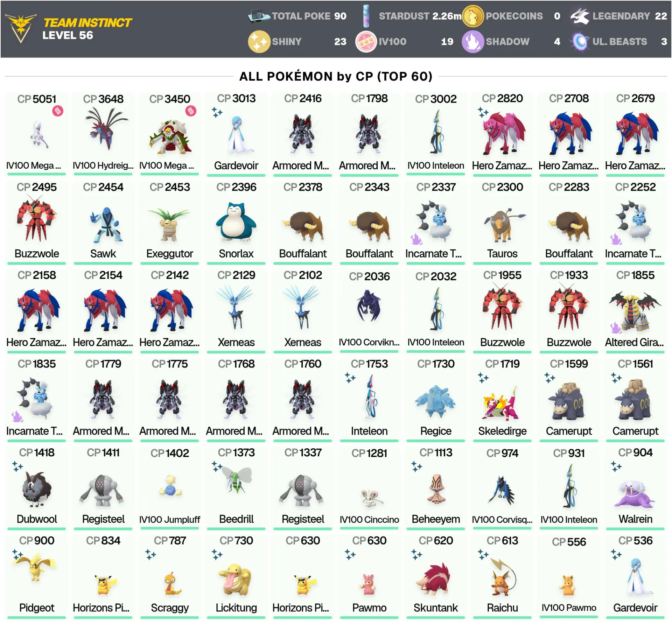Click the ALL POKÉMON by CP heading
This screenshot has height=625, width=672.
click(x=336, y=76)
